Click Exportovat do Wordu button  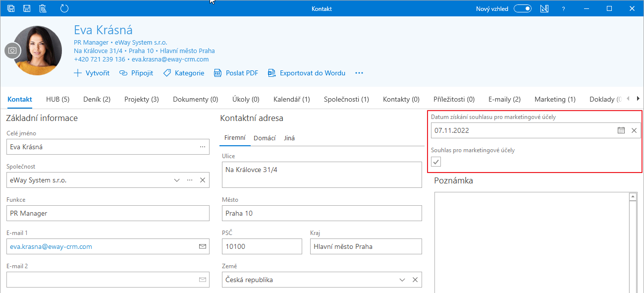307,73
